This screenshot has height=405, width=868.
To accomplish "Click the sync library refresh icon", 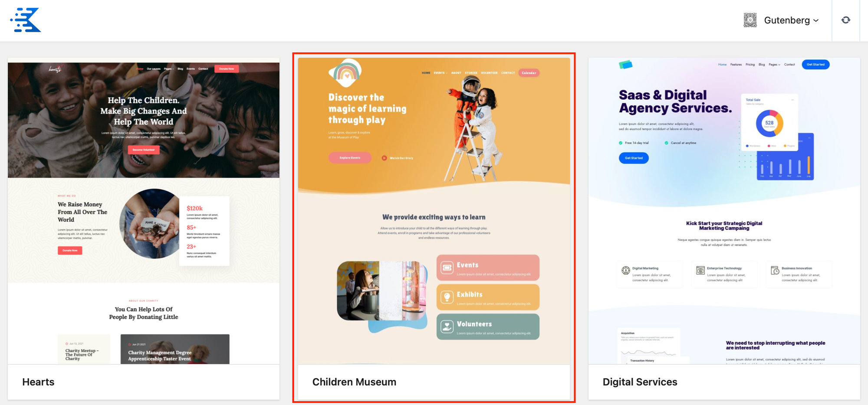I will (x=846, y=20).
